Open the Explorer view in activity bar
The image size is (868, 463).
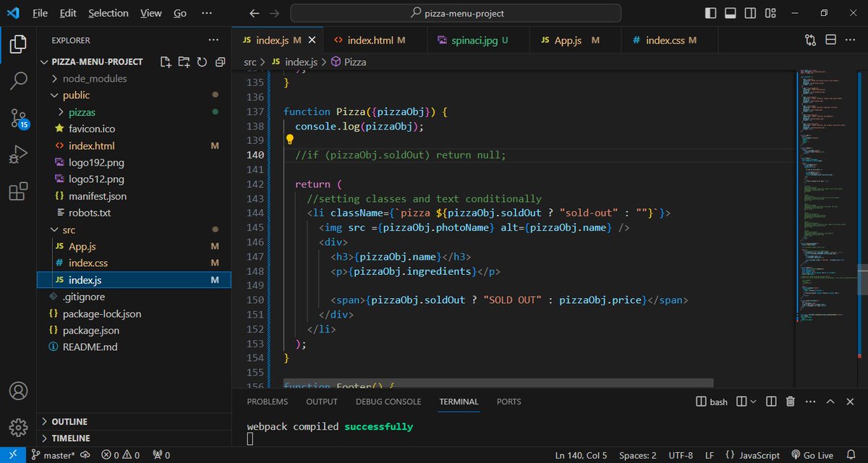(x=18, y=45)
